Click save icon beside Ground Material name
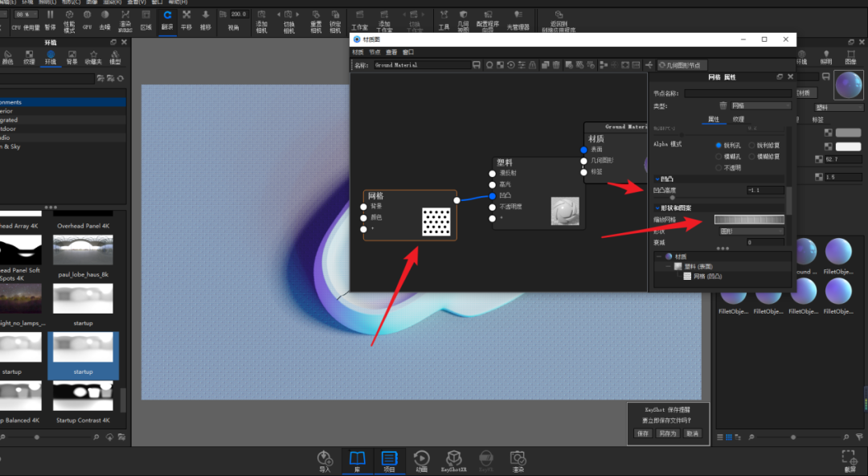 [x=476, y=65]
